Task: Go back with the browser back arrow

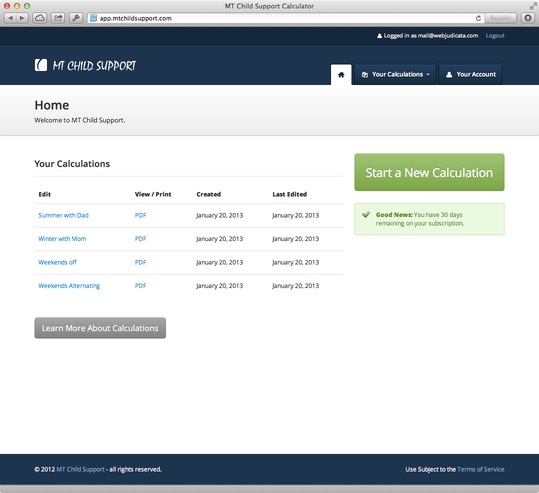Action: (10, 18)
